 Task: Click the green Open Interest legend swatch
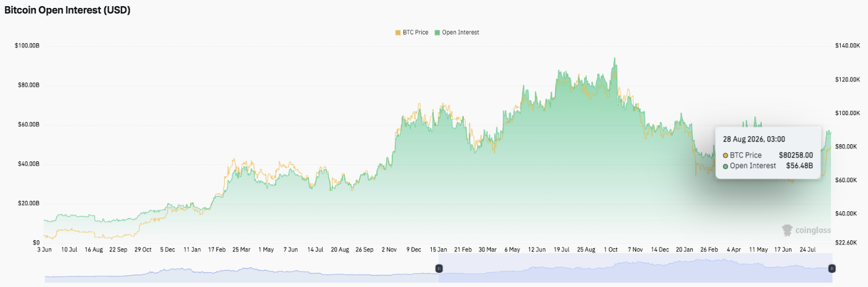tap(438, 32)
